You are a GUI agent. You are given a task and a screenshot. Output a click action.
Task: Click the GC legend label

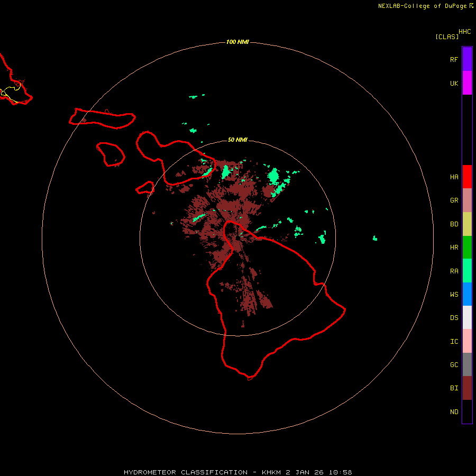454,365
